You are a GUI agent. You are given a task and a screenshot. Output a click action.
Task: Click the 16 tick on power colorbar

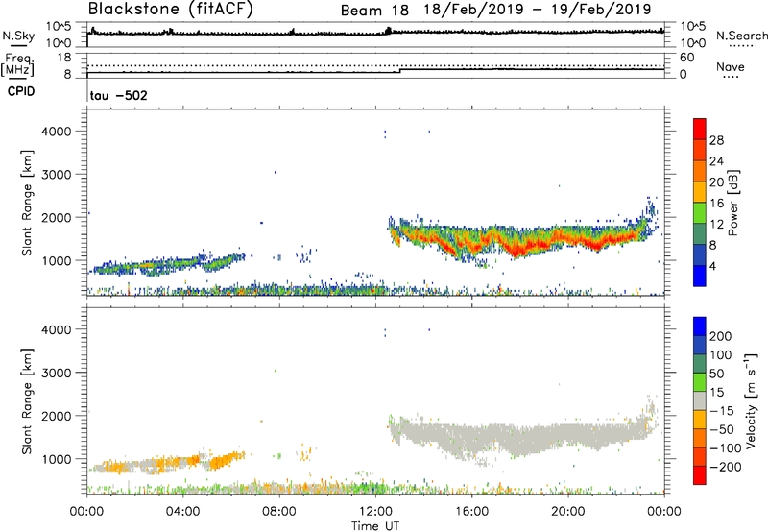click(716, 204)
